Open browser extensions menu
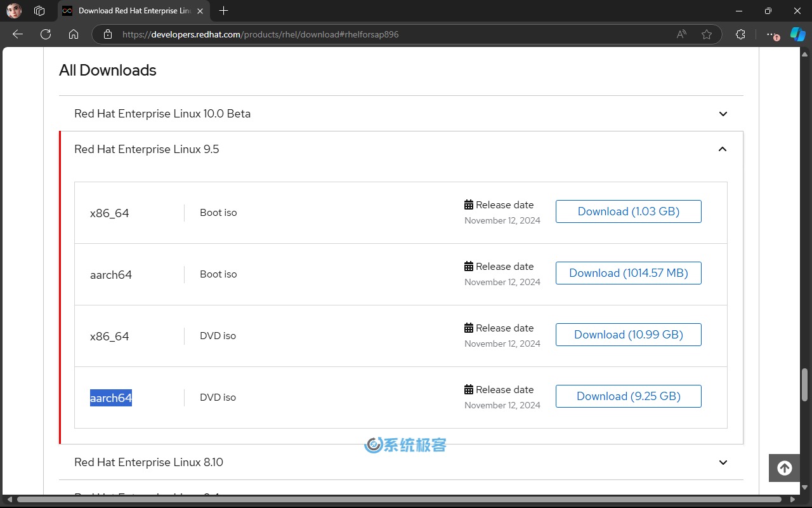 pos(740,34)
